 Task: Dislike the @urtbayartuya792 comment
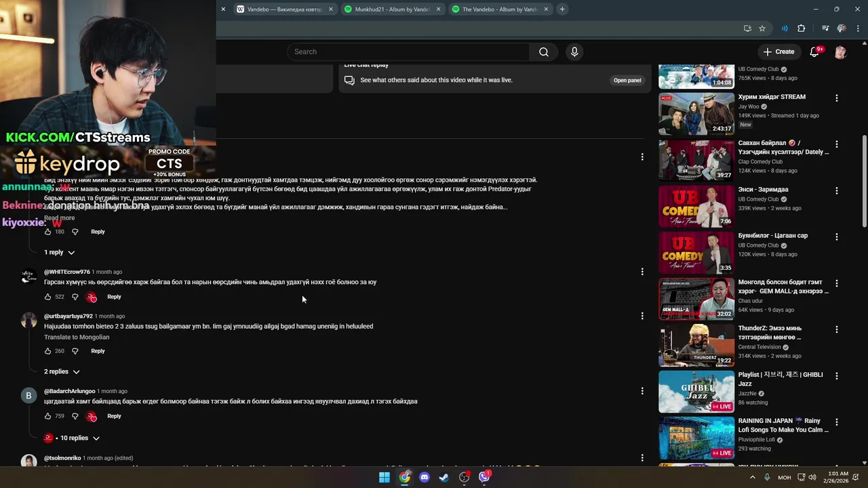pyautogui.click(x=75, y=351)
